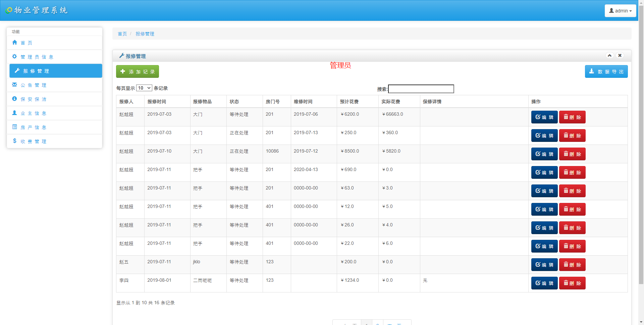
Task: Sort by the 报修人 column header
Action: (130, 102)
